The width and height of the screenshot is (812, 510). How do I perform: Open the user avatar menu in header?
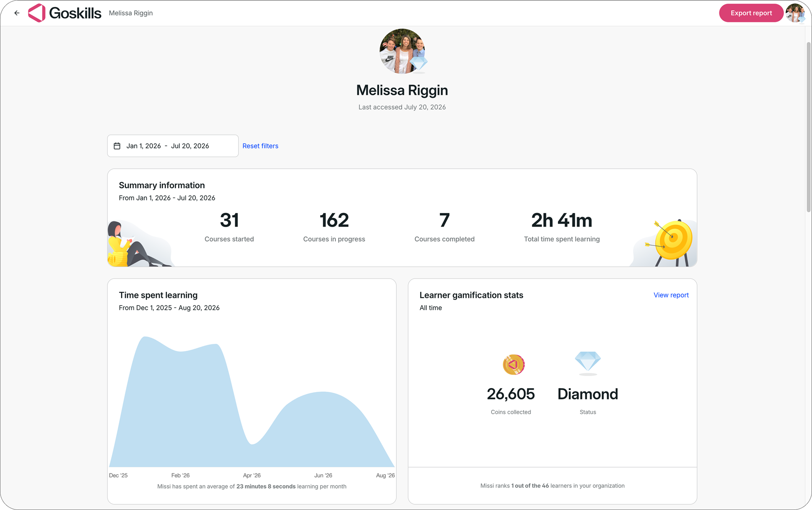(x=795, y=13)
